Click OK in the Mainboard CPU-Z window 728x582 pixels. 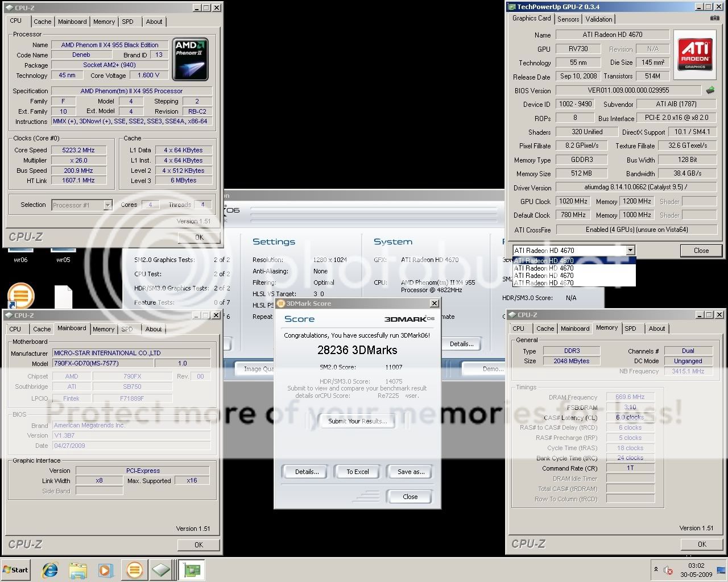point(198,544)
